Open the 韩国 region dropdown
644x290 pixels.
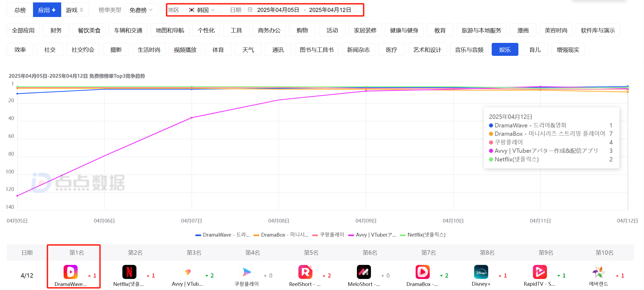click(x=202, y=10)
